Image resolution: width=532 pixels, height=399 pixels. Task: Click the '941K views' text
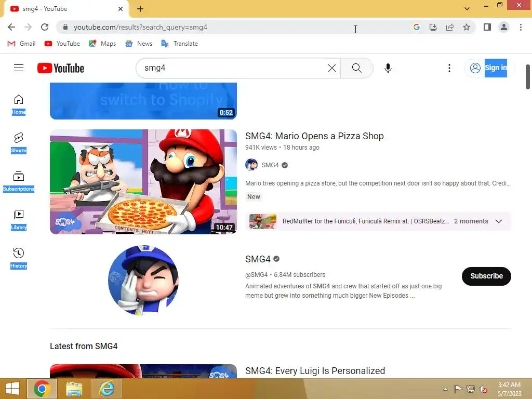(261, 148)
